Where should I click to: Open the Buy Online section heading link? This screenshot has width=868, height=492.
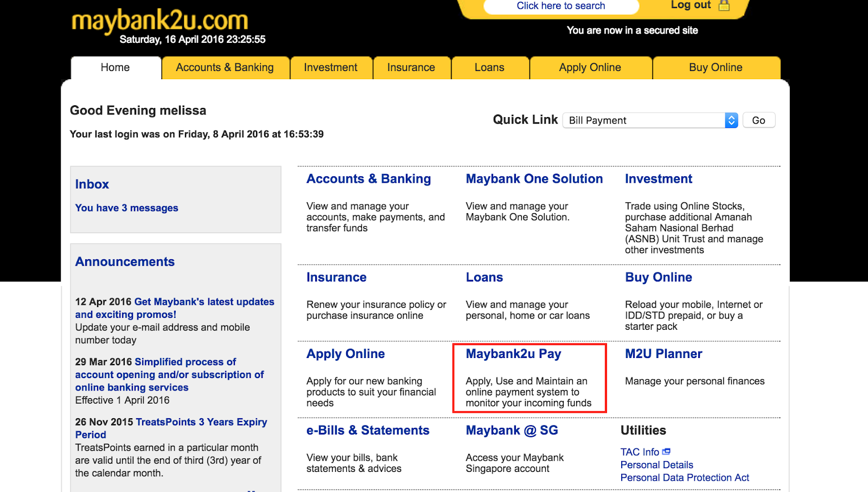(659, 278)
